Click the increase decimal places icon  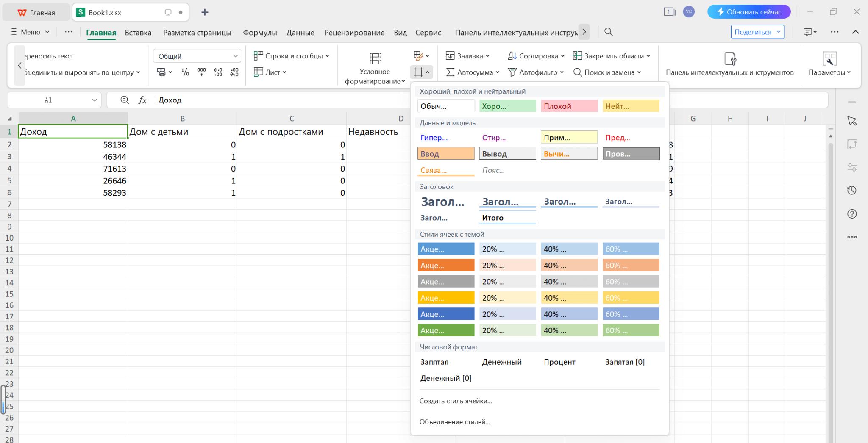pos(218,72)
